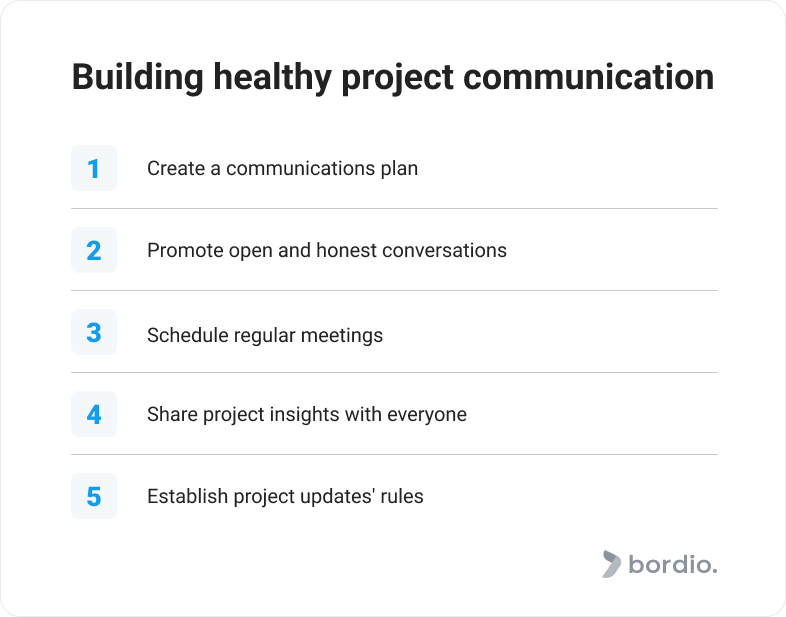Select 'Promote open and honest conversations' item
The width and height of the screenshot is (786, 617).
tap(327, 251)
